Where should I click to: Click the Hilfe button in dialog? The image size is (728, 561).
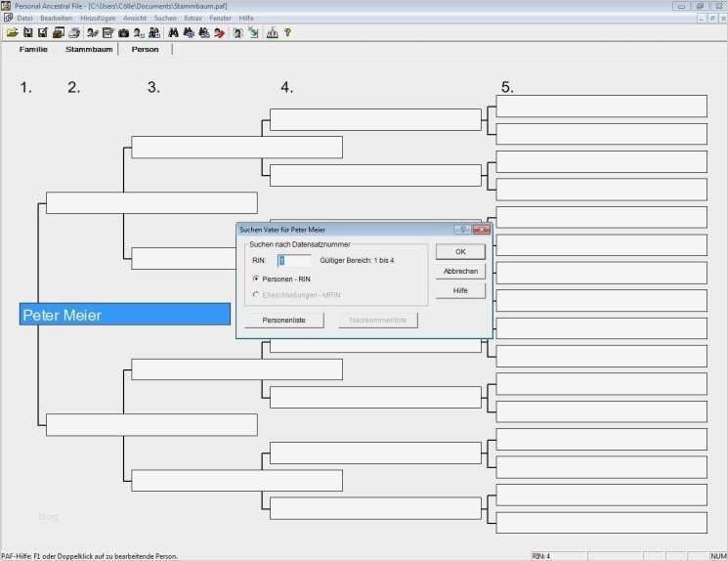click(460, 290)
